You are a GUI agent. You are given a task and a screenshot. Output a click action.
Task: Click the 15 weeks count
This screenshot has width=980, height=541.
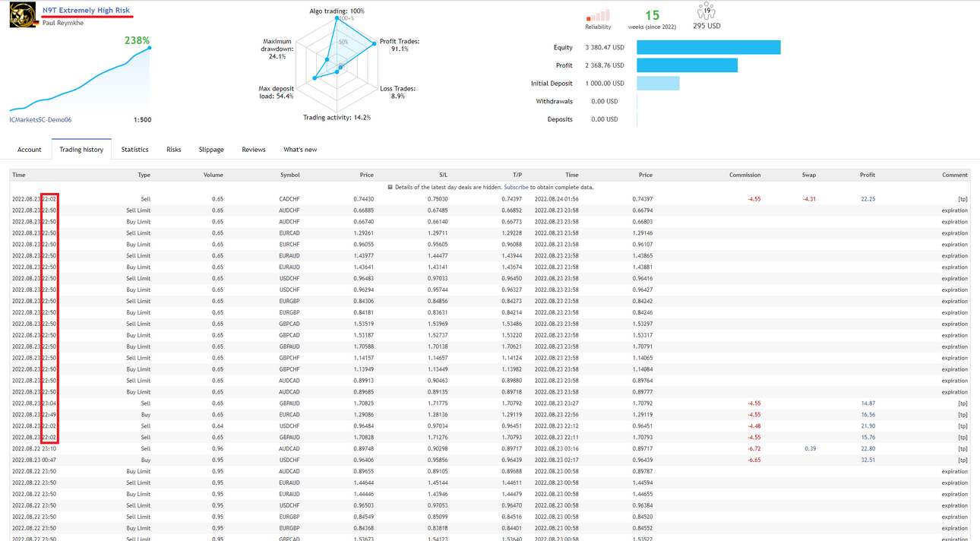tap(652, 15)
